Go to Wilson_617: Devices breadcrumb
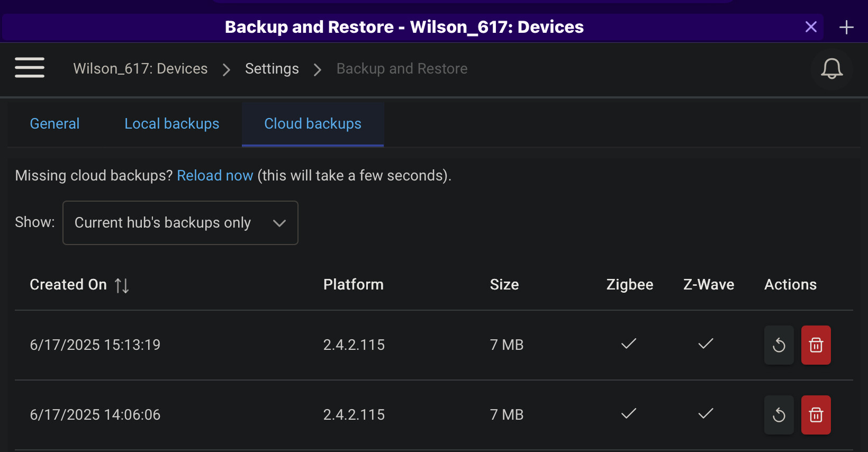Image resolution: width=868 pixels, height=452 pixels. pyautogui.click(x=140, y=69)
